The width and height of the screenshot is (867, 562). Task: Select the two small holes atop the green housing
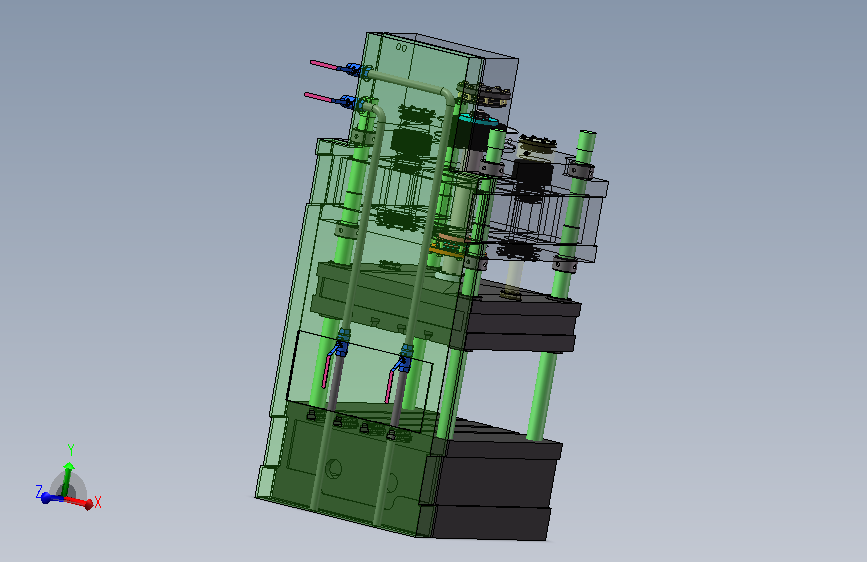pyautogui.click(x=401, y=48)
